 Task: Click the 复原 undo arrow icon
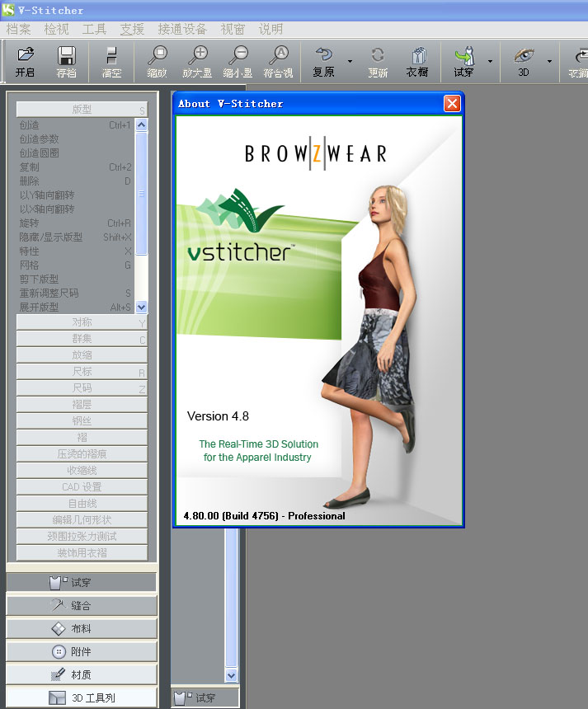(324, 54)
